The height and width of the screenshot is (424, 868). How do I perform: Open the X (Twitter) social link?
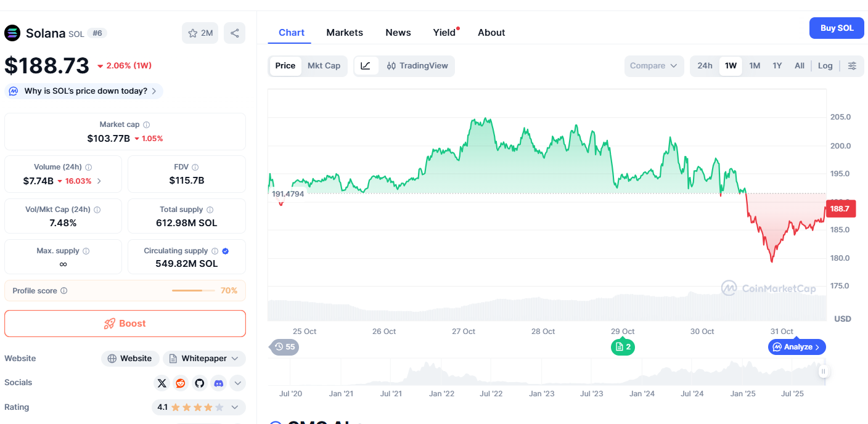(162, 383)
